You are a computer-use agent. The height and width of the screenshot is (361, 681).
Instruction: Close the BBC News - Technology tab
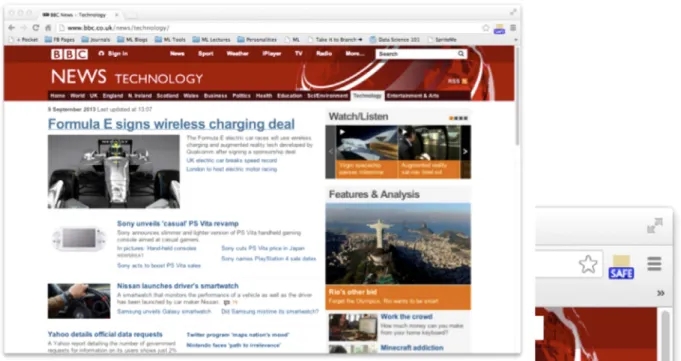click(x=116, y=15)
